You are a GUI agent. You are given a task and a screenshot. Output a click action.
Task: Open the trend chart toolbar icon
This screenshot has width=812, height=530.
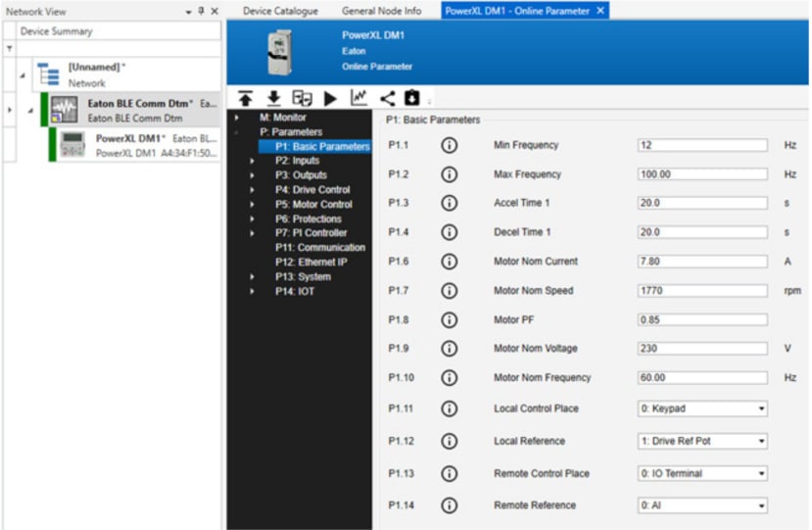pos(358,98)
